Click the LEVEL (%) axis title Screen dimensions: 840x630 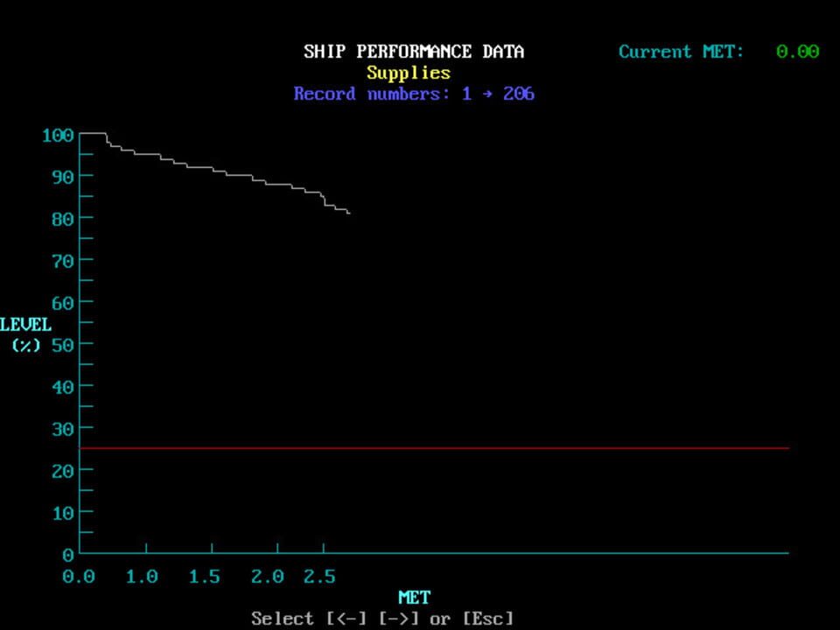pos(26,334)
